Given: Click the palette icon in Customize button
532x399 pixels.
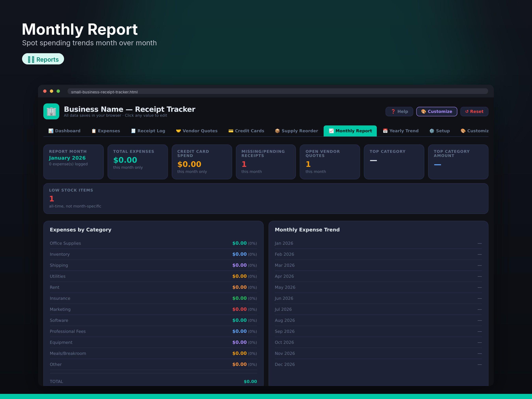Looking at the screenshot, I should tap(424, 112).
